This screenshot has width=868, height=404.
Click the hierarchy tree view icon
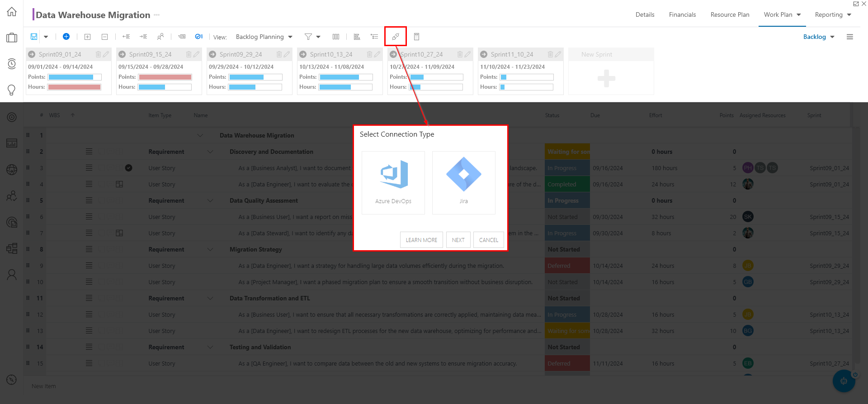(x=374, y=37)
